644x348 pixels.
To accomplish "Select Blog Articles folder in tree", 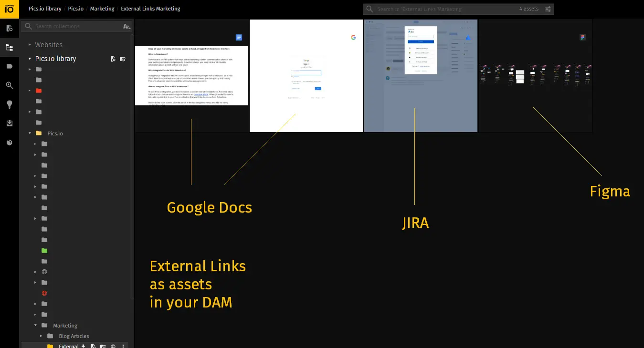I will (x=74, y=336).
